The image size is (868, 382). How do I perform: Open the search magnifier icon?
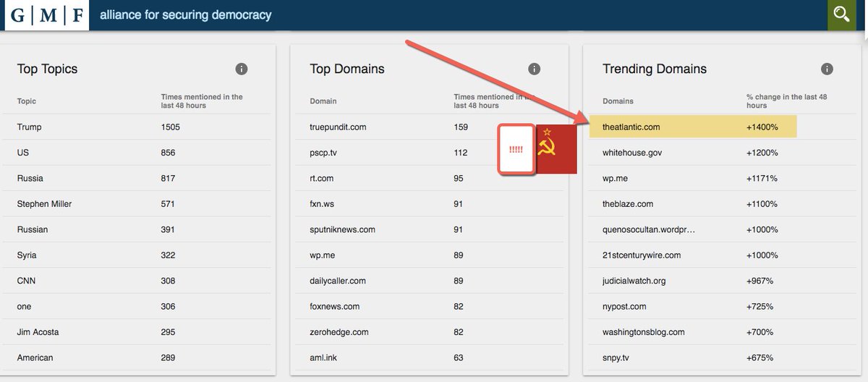[842, 14]
